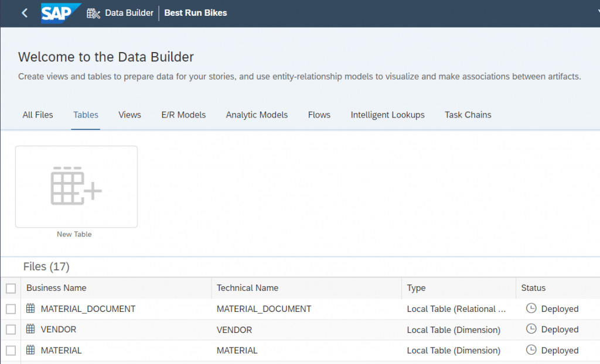Click technical name VENDOR cell
The width and height of the screenshot is (600, 364).
click(234, 330)
